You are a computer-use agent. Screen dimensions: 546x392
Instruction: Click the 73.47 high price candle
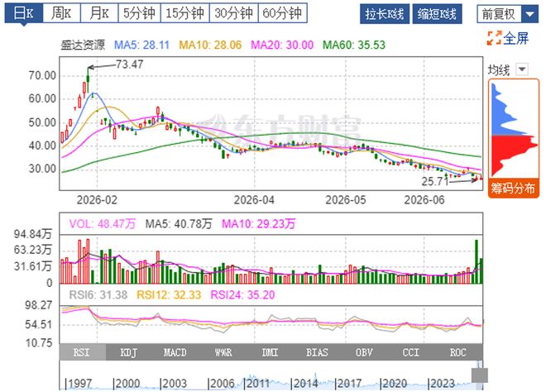click(88, 79)
